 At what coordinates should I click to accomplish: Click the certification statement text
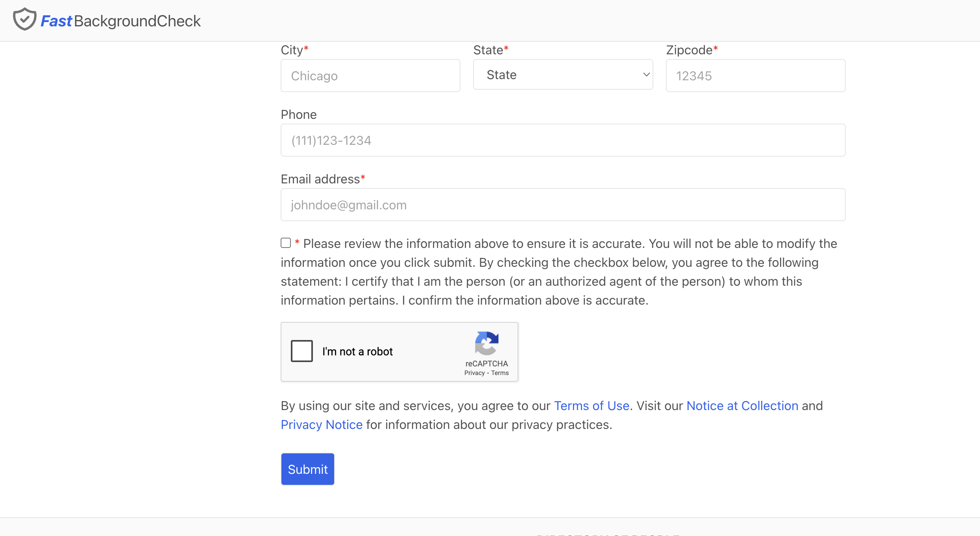(x=559, y=272)
